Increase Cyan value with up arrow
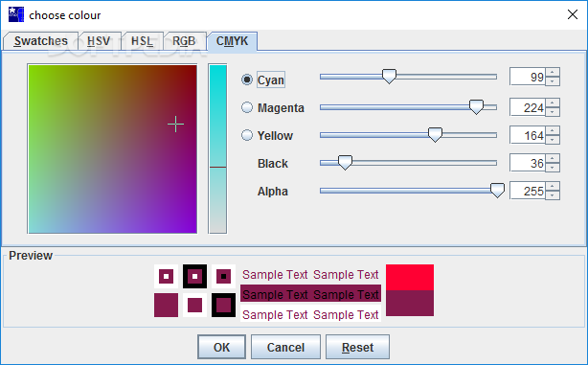 coord(553,73)
